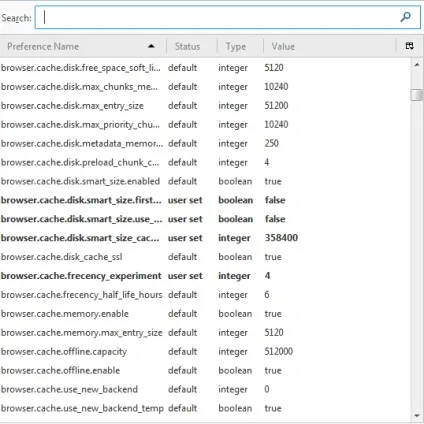This screenshot has width=424, height=424.
Task: Click default status in max_entry_size row
Action: [183, 106]
